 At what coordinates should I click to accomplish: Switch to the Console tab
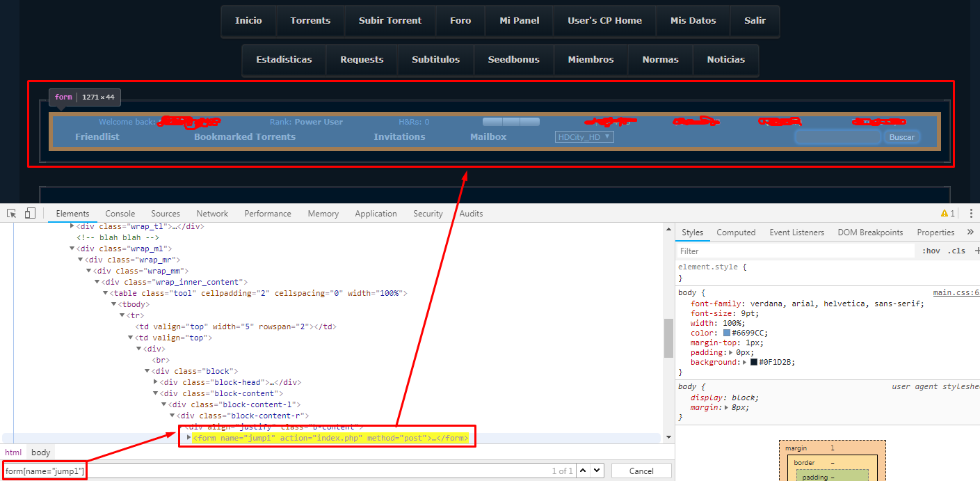[x=120, y=214]
